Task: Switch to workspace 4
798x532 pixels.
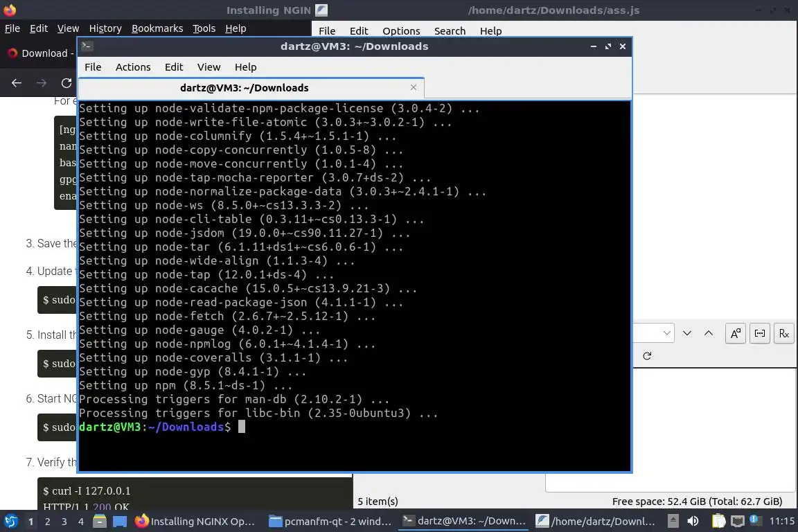Action: (x=80, y=522)
